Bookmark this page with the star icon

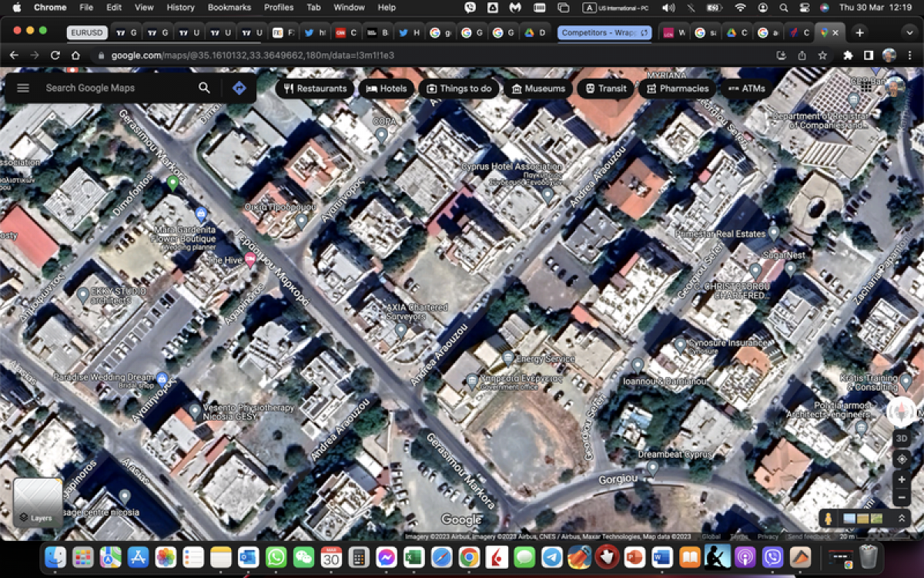(x=822, y=55)
